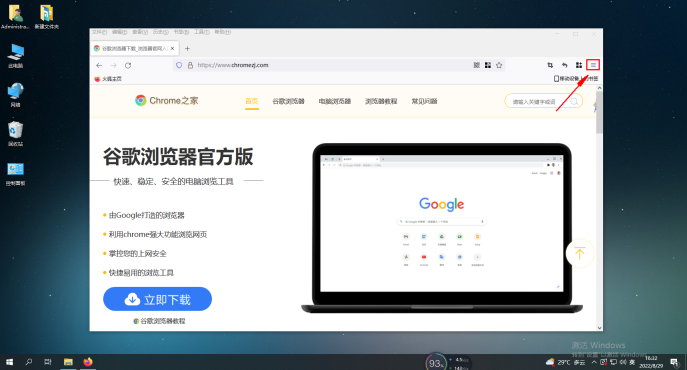Image resolution: width=687 pixels, height=370 pixels.
Task: Open the taskbar clock and date
Action: pos(651,362)
